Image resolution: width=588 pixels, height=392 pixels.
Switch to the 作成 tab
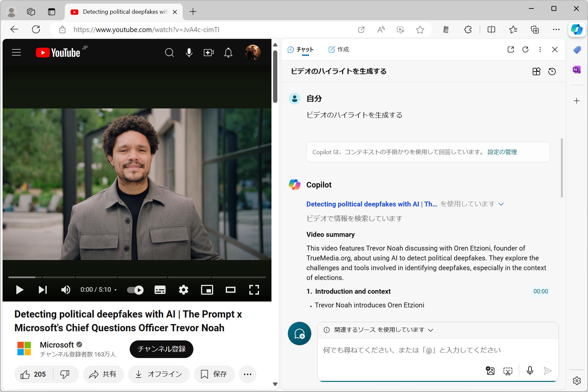pyautogui.click(x=339, y=50)
